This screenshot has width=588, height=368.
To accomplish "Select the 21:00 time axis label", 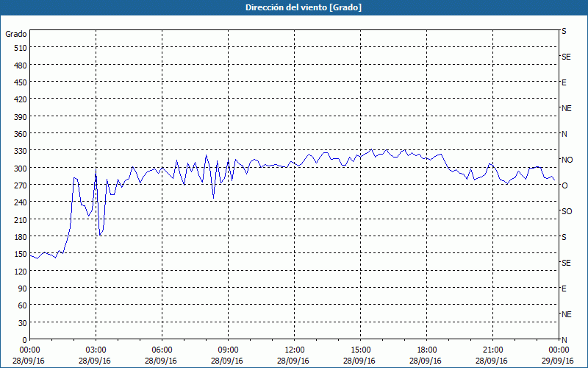I will [x=492, y=350].
